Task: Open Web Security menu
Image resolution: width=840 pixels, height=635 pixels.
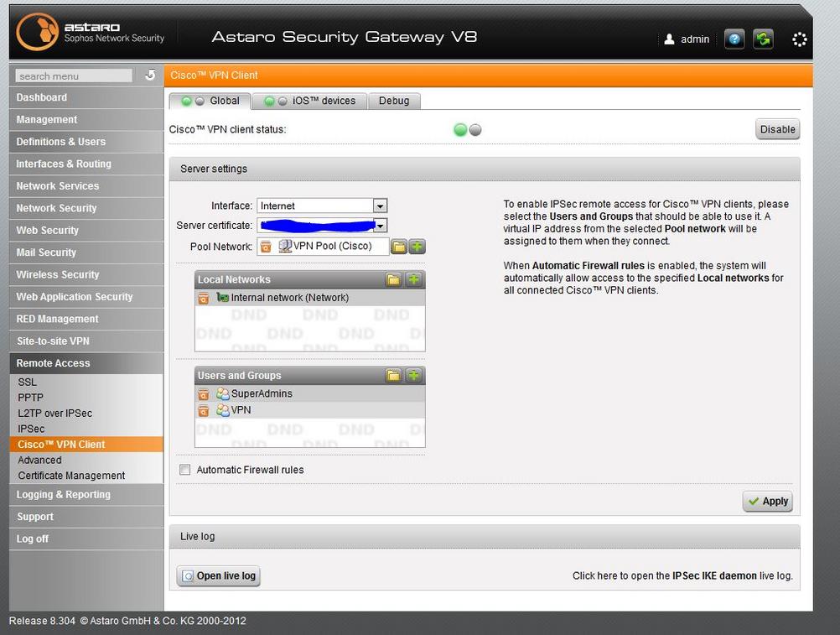Action: pos(86,231)
